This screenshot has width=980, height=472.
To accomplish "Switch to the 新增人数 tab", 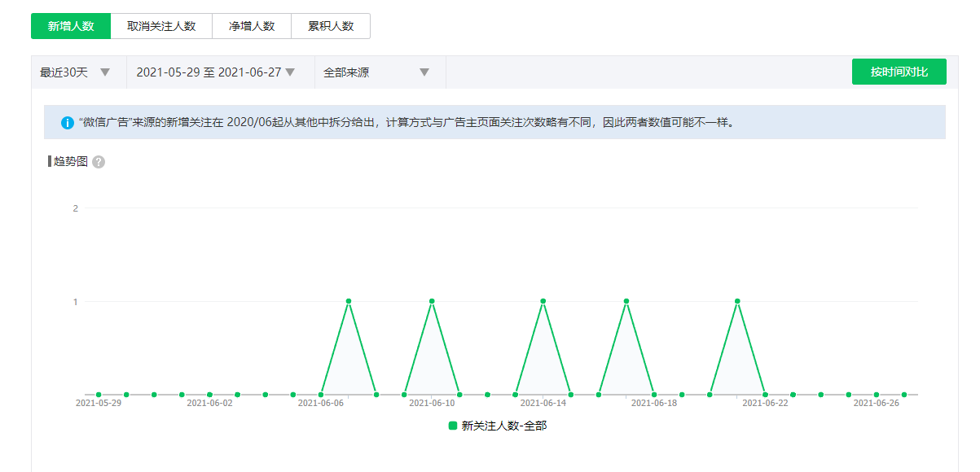I will (x=71, y=26).
